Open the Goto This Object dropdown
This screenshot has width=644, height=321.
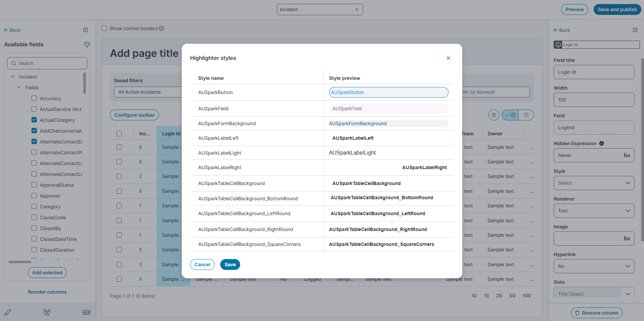pyautogui.click(x=594, y=294)
